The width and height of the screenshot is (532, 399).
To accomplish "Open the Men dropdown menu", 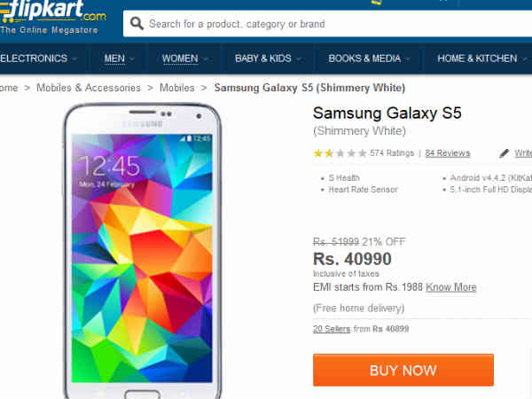I will click(120, 59).
